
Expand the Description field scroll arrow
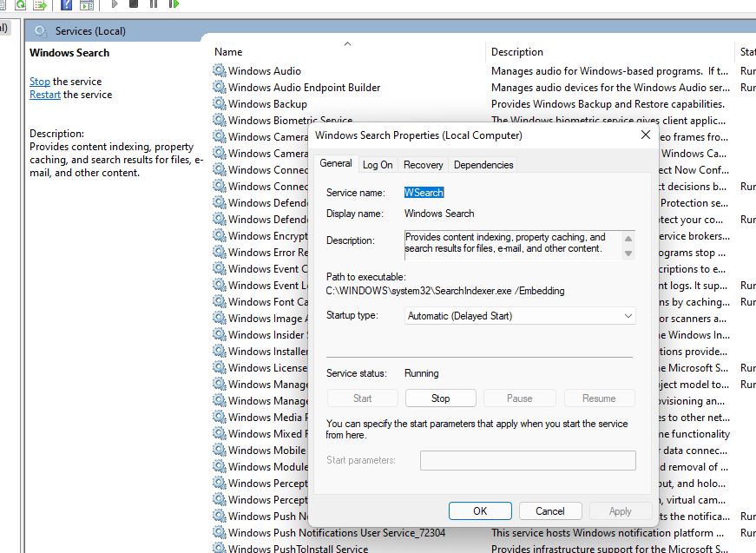pos(628,253)
